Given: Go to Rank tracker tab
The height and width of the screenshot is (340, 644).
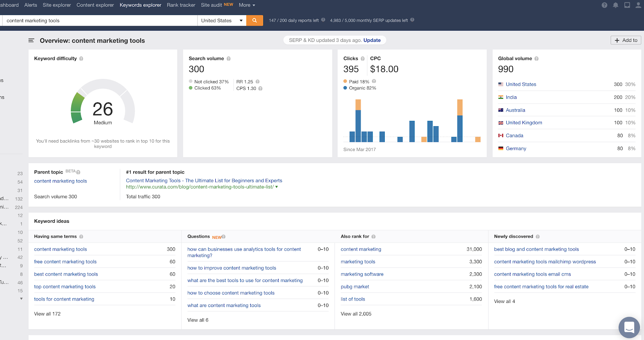Looking at the screenshot, I should 181,5.
